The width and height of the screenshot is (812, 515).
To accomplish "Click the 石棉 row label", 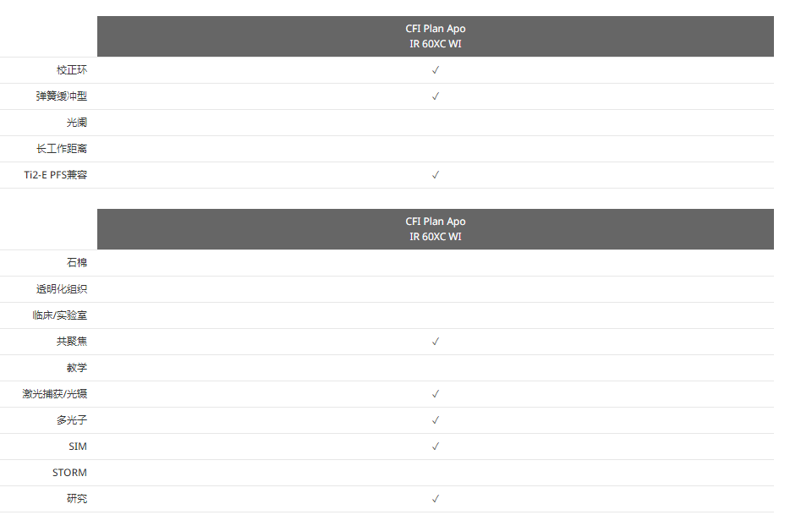I will pyautogui.click(x=77, y=263).
